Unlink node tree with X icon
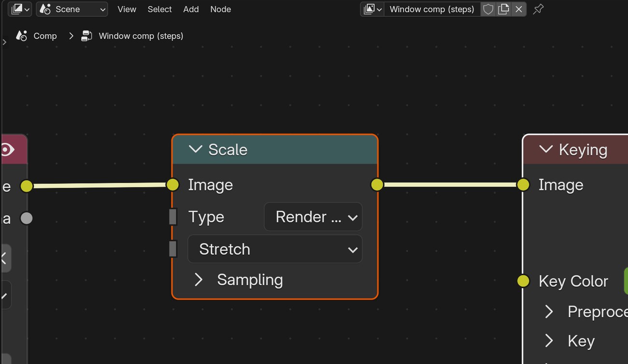The image size is (628, 364). tap(519, 9)
